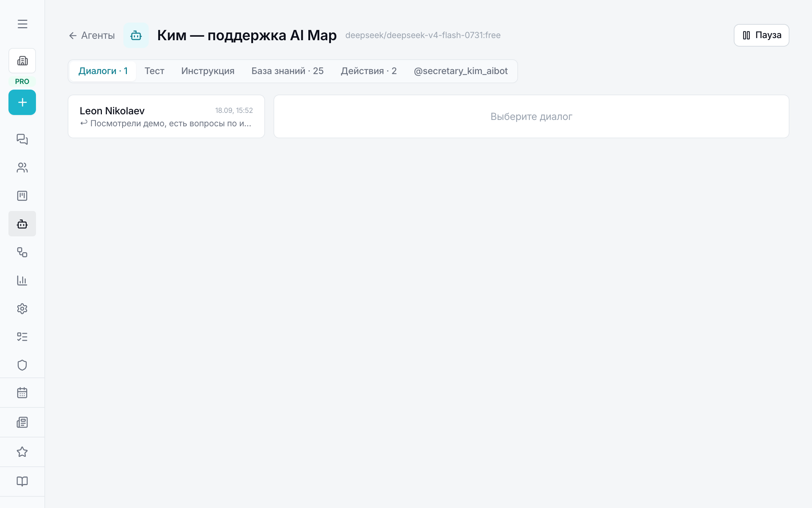Open the shield security sidebar icon
The width and height of the screenshot is (812, 508).
pos(22,365)
